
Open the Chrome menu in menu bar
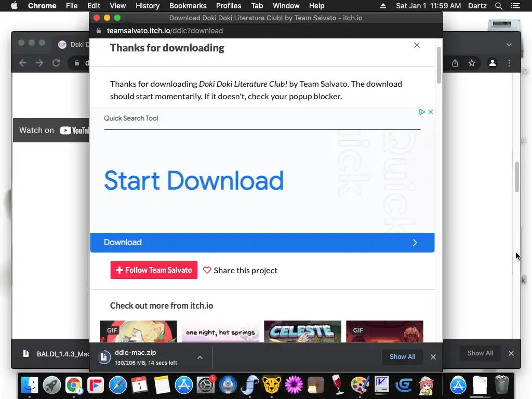pyautogui.click(x=42, y=6)
